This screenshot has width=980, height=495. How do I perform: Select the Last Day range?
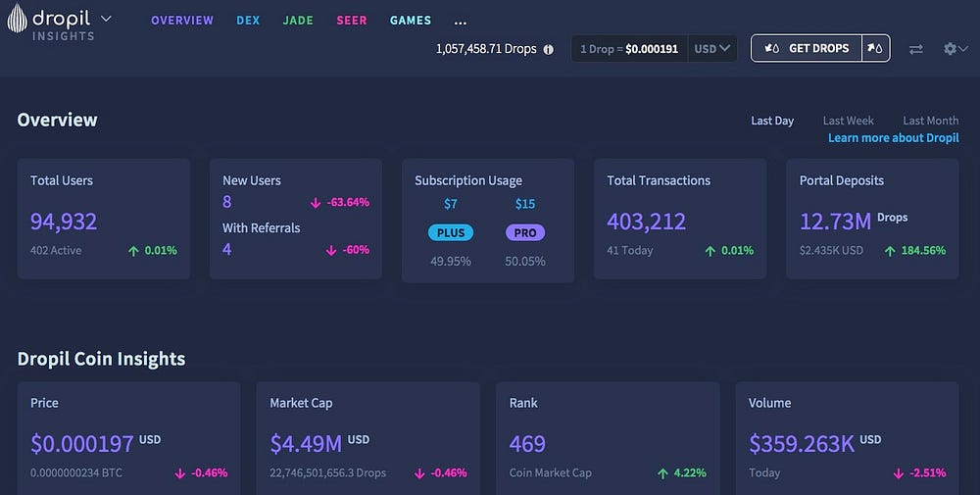[772, 121]
